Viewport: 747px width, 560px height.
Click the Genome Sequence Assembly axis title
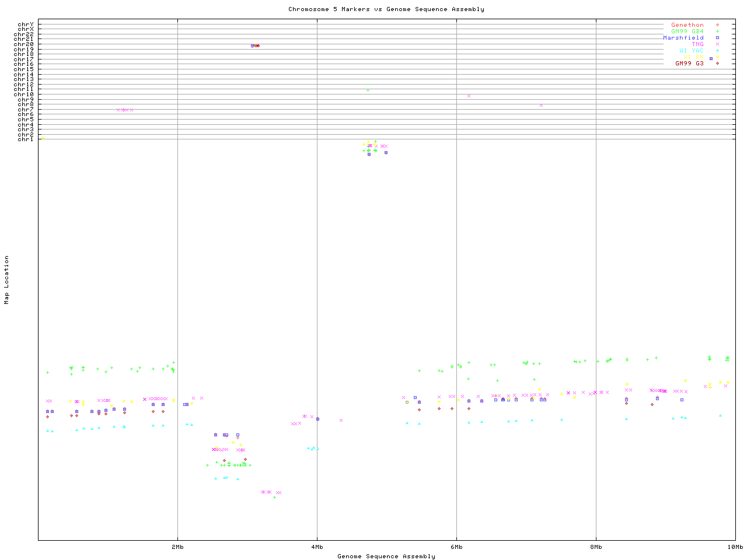[386, 556]
